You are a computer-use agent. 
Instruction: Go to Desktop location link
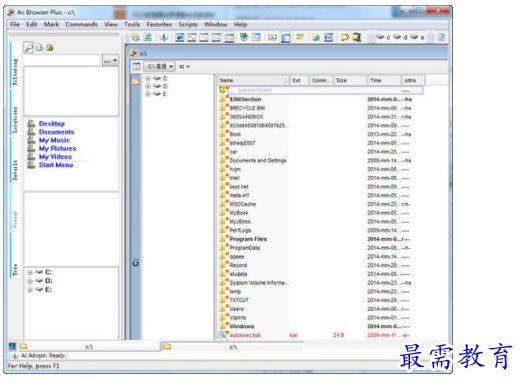pyautogui.click(x=52, y=124)
